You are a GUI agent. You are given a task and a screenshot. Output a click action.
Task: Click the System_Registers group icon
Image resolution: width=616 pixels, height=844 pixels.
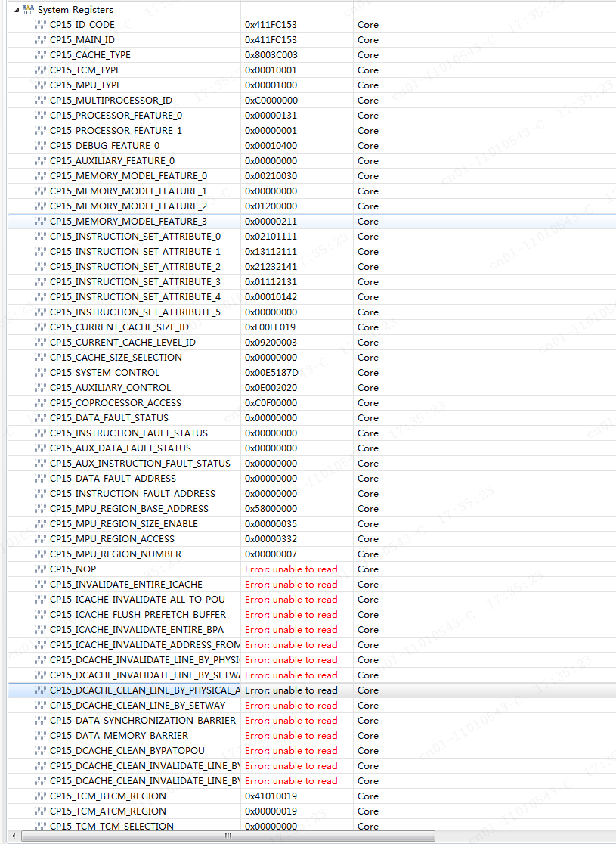(x=28, y=9)
